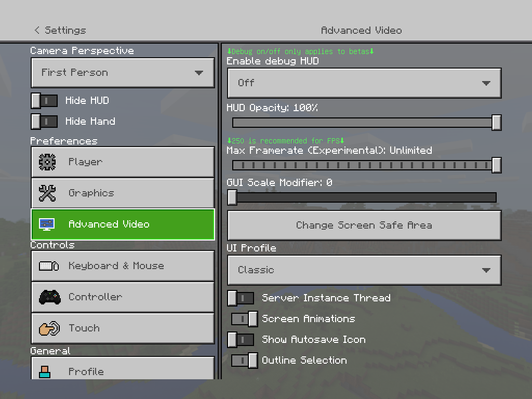
Task: Switch to the Graphics settings tab
Action: tap(123, 193)
